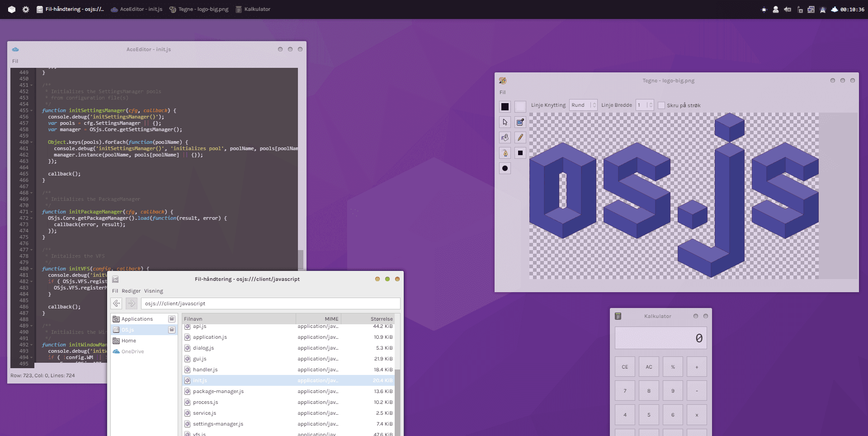The height and width of the screenshot is (436, 868).
Task: Open the Rediger menu in Fil-håndtering
Action: click(131, 291)
